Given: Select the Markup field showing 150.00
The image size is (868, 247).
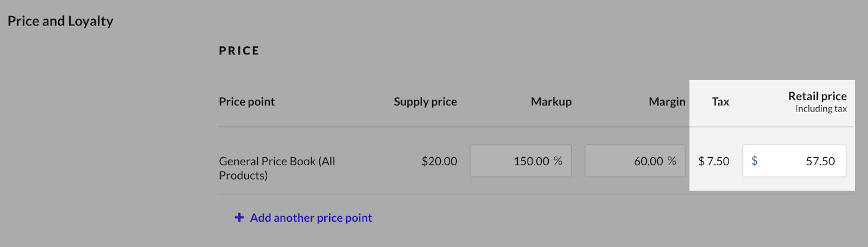Looking at the screenshot, I should (x=520, y=161).
